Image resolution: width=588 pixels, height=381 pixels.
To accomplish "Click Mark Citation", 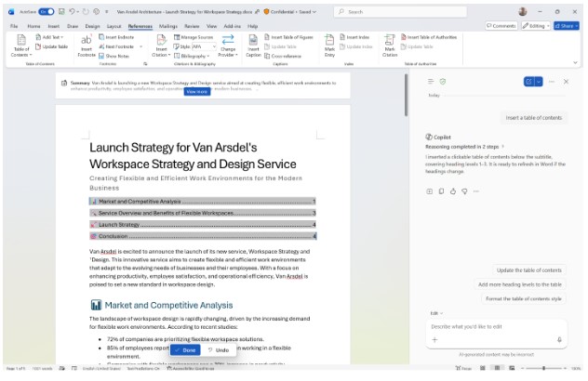I will point(390,46).
